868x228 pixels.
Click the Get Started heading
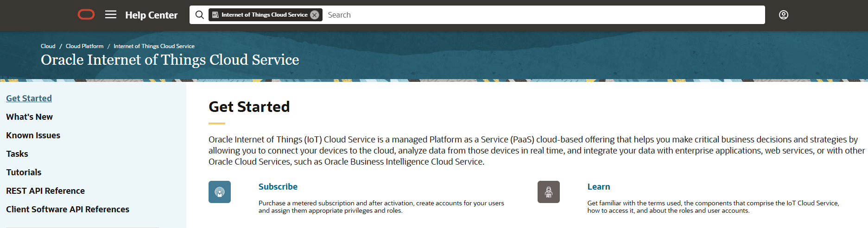pos(249,107)
